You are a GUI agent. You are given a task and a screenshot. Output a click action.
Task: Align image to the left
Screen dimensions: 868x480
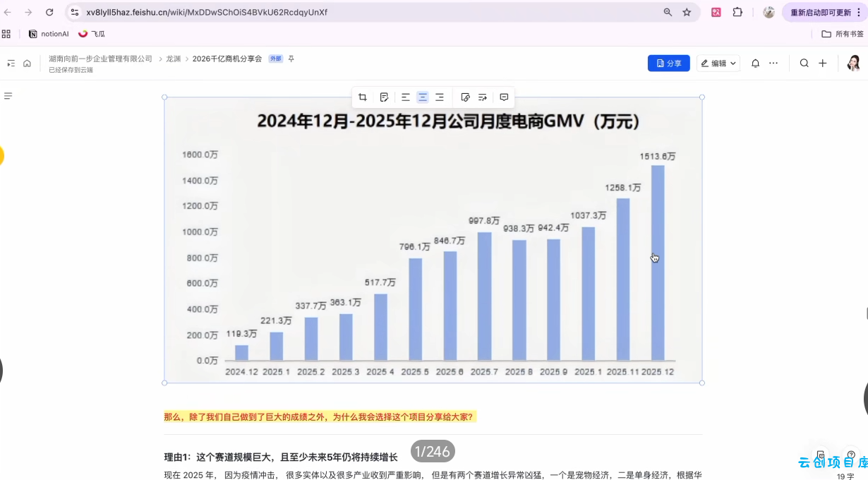pyautogui.click(x=406, y=97)
